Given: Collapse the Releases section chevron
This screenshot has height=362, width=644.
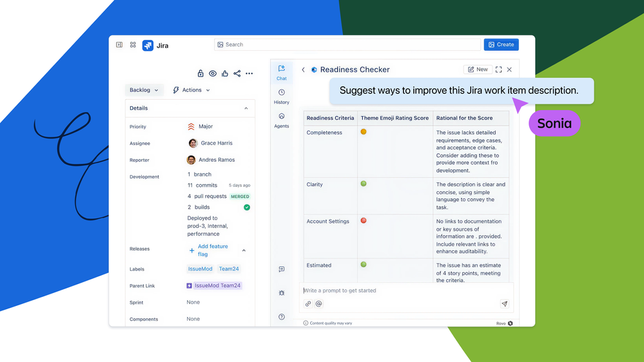Looking at the screenshot, I should [244, 251].
